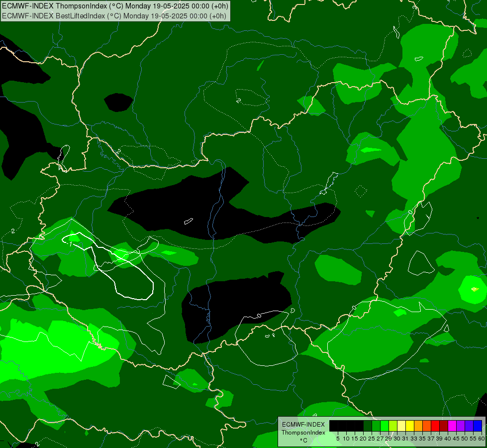Select the dark red 39–40 legend swatch
The image size is (487, 448).
click(x=444, y=426)
